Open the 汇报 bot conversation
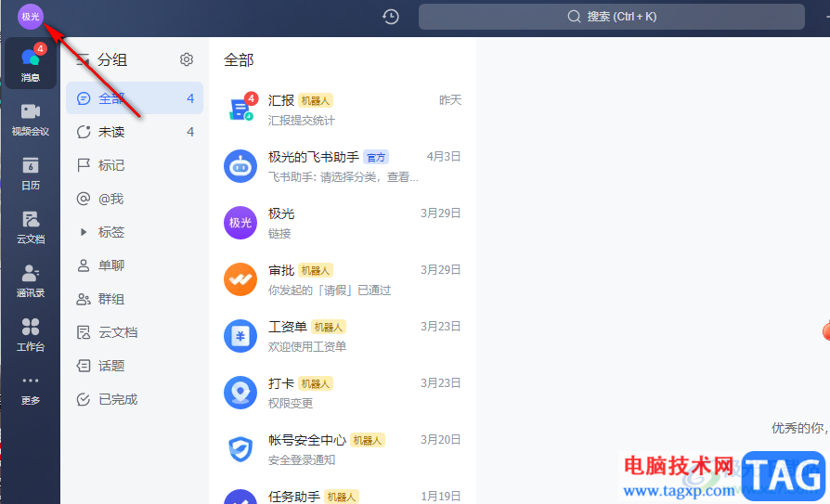830x504 pixels. pos(343,109)
